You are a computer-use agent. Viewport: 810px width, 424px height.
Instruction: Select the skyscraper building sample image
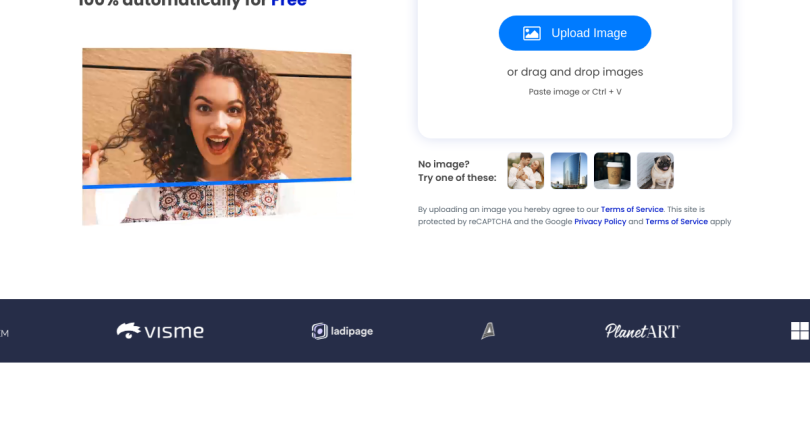pos(569,171)
